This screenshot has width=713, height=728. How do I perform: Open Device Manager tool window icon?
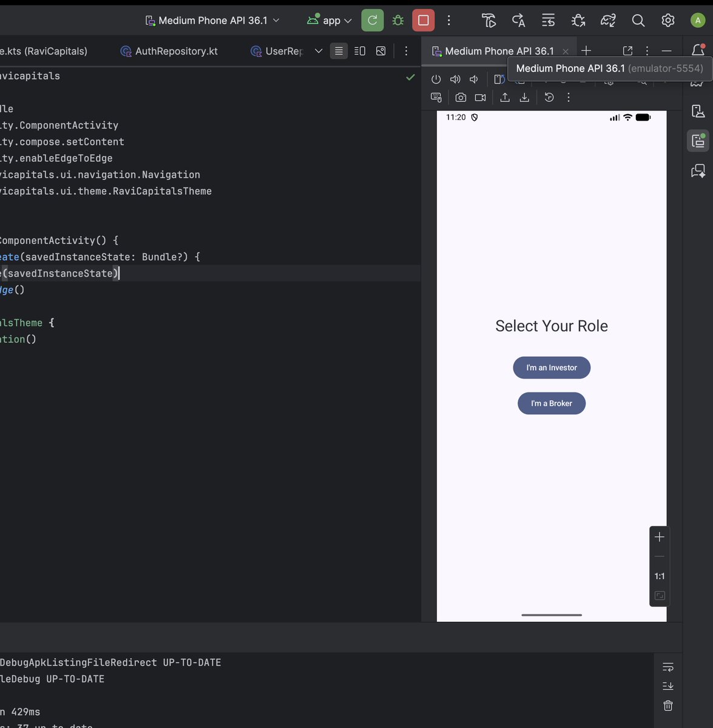pos(698,111)
